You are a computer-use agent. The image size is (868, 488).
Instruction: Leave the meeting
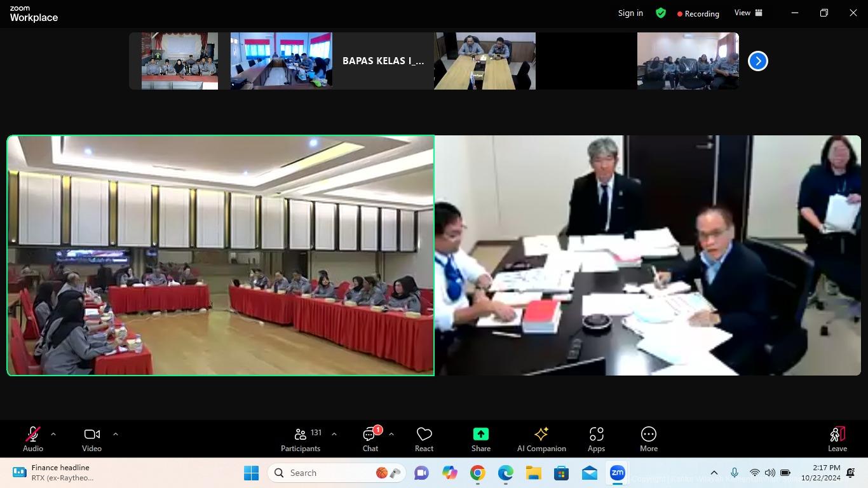pos(837,439)
